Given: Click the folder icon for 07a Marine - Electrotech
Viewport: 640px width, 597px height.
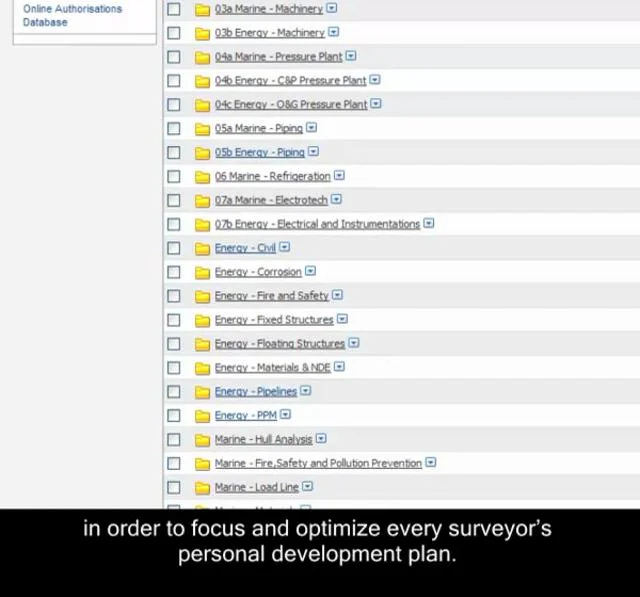Looking at the screenshot, I should coord(202,201).
